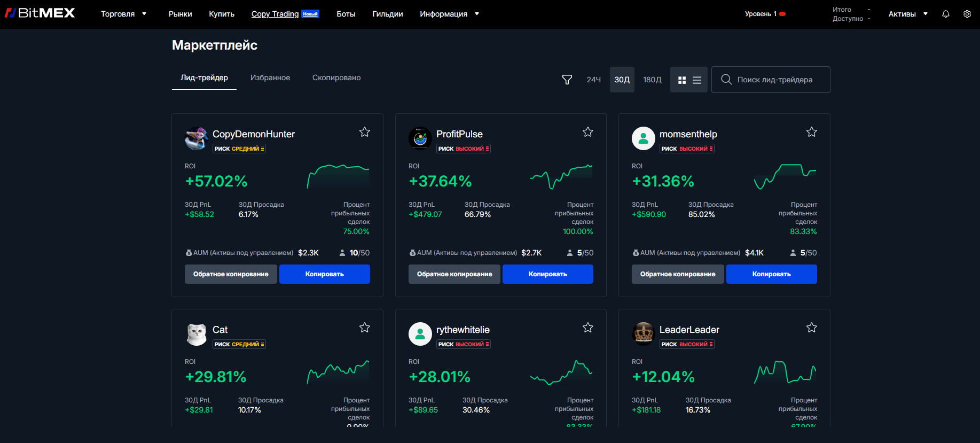Screen dimensions: 980x443
Task: Open Рынки menu item
Action: click(x=181, y=14)
